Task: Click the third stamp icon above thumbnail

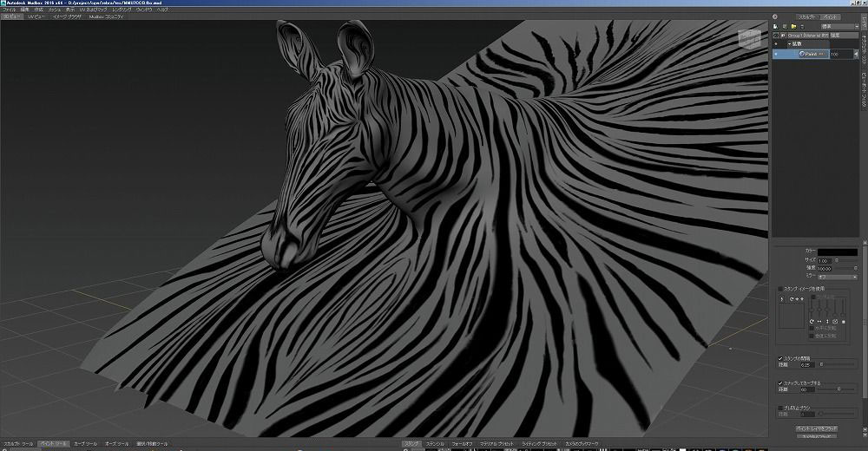Action: click(x=797, y=299)
